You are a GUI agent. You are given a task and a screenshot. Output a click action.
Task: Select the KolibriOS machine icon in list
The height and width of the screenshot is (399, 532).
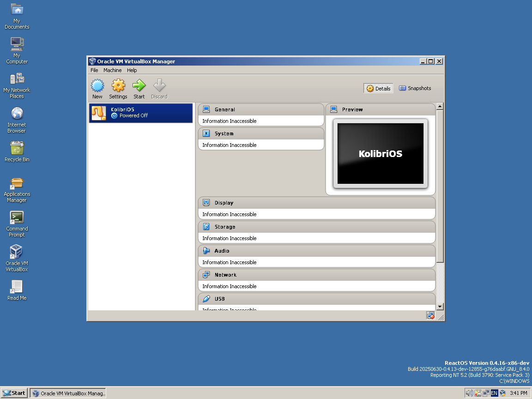click(99, 113)
